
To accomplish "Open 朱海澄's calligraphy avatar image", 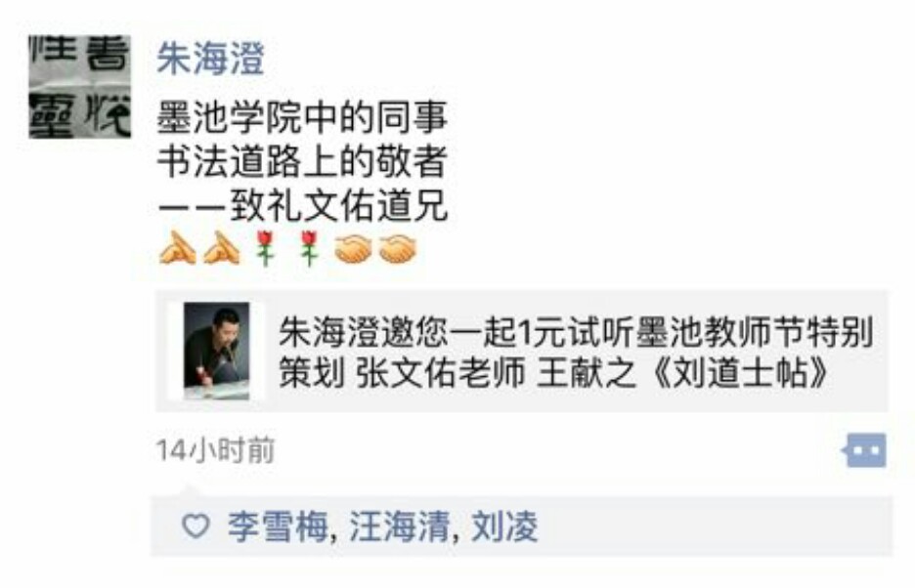I will tap(80, 86).
